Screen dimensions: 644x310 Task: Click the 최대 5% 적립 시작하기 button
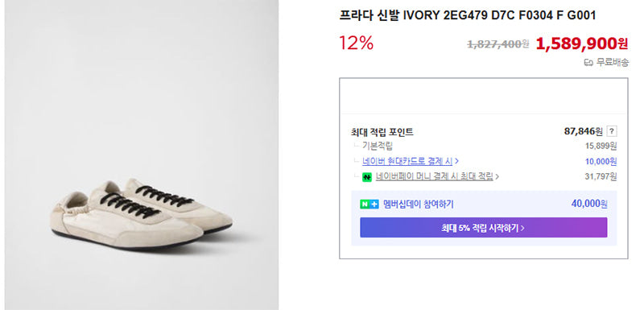pos(484,228)
